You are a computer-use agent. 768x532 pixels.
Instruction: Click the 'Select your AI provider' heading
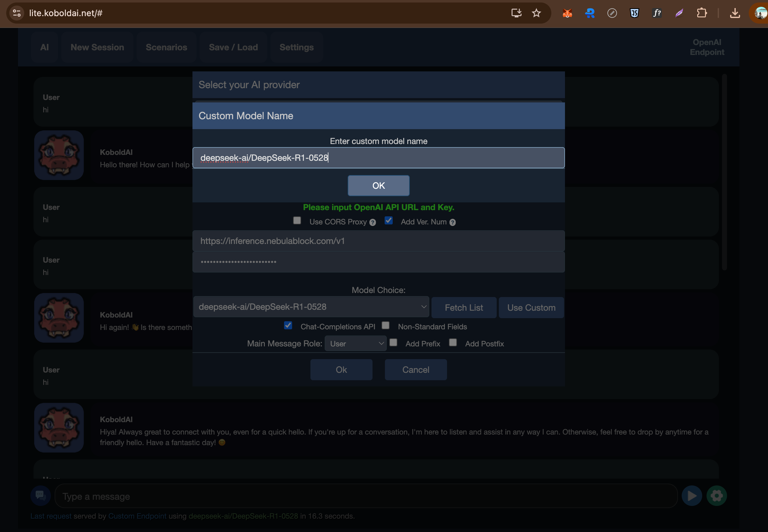coord(249,85)
